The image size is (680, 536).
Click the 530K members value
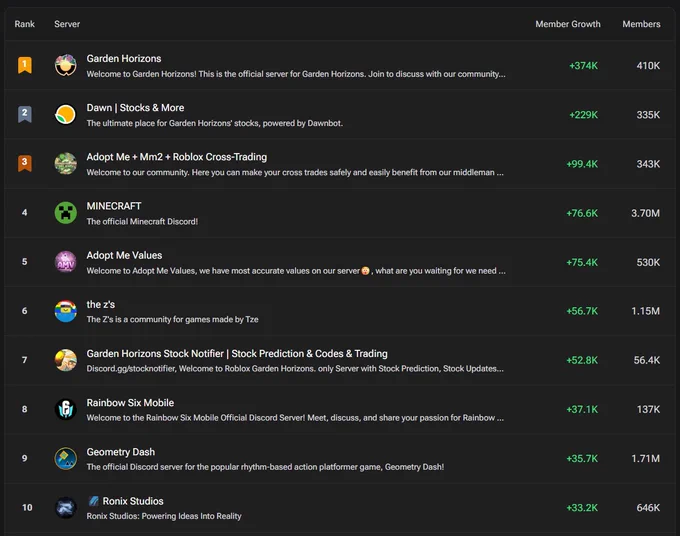pyautogui.click(x=648, y=262)
